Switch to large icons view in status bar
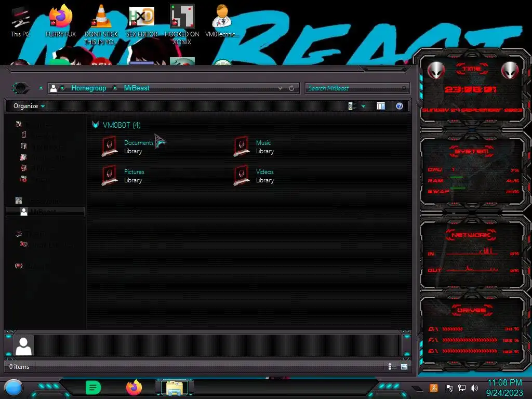 [404, 366]
